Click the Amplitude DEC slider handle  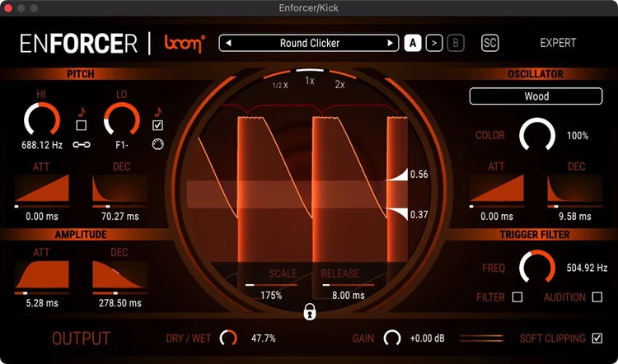click(115, 292)
